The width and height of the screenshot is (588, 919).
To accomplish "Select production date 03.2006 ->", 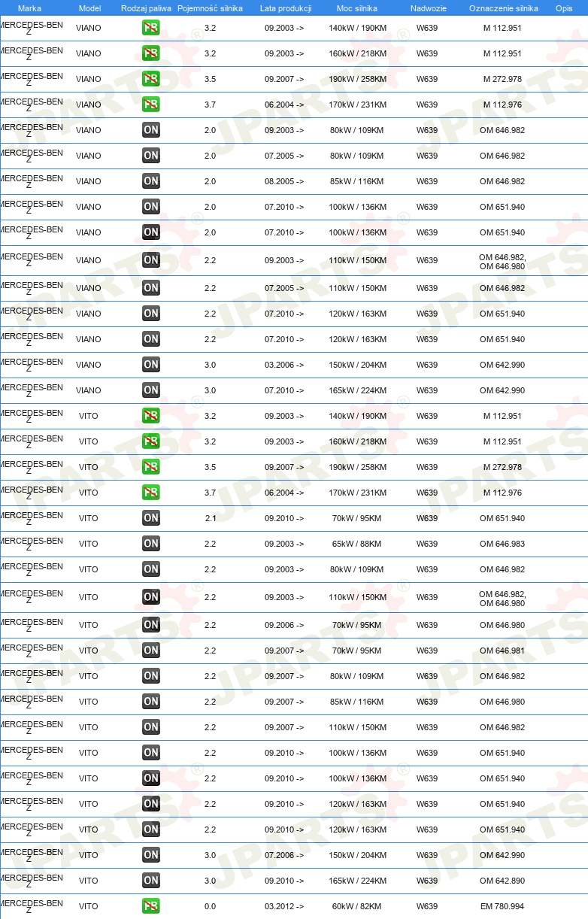I will click(x=284, y=365).
